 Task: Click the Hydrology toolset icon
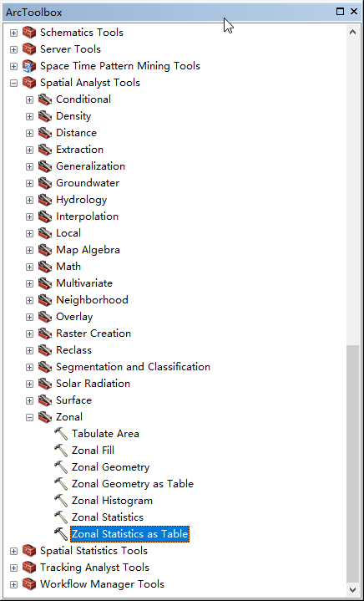pos(45,200)
